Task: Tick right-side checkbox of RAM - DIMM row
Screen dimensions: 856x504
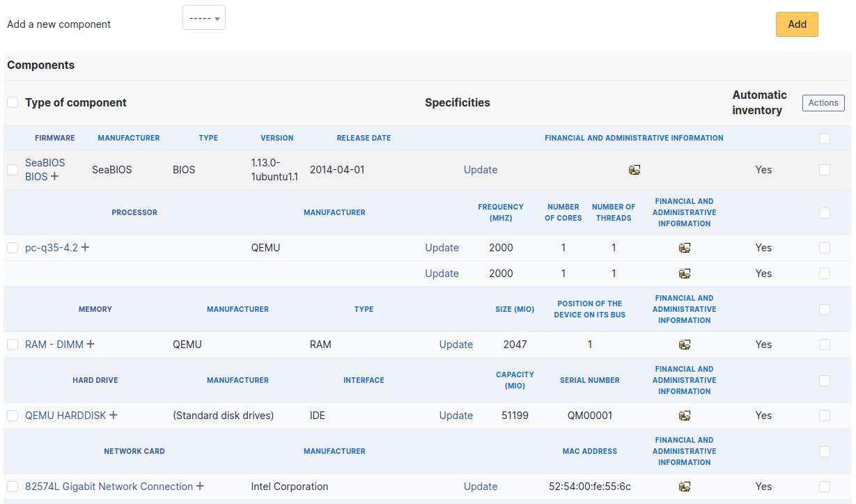Action: [825, 345]
